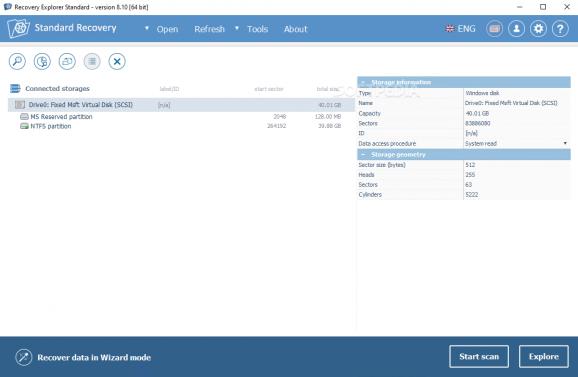
Task: Click the start sector column header
Action: point(269,89)
